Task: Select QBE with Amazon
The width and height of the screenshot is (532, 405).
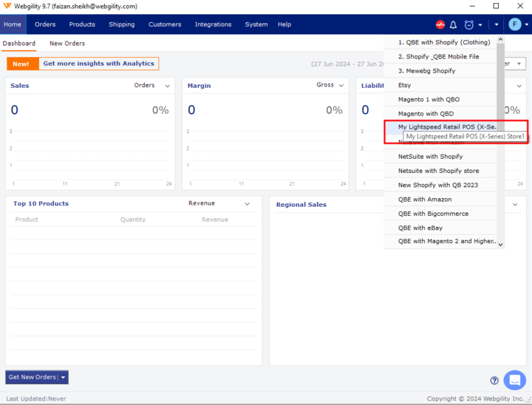Action: (440, 200)
